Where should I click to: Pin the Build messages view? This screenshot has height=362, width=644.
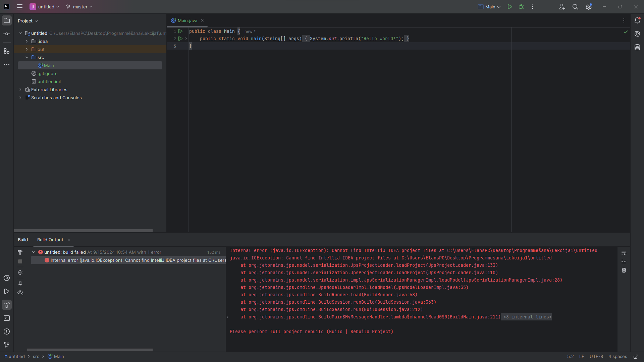(20, 283)
